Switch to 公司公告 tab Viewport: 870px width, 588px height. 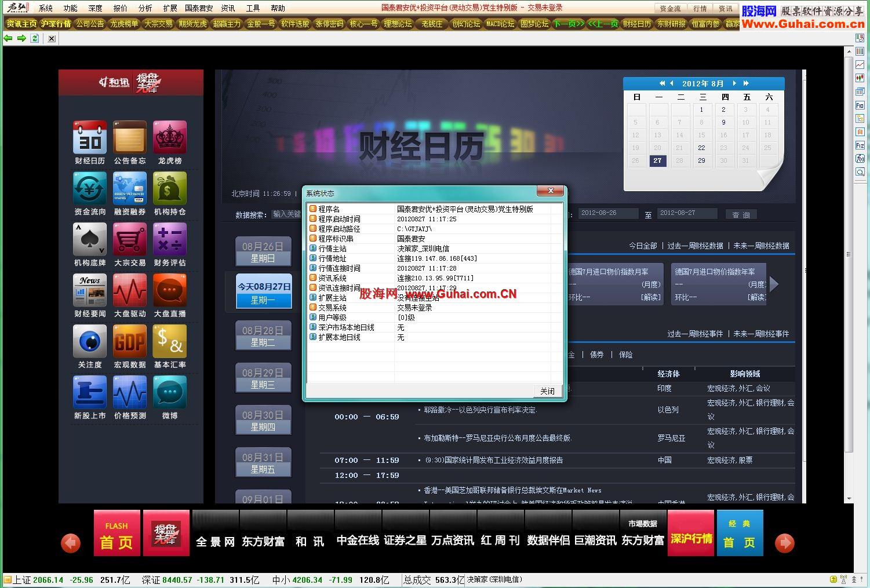click(x=90, y=24)
